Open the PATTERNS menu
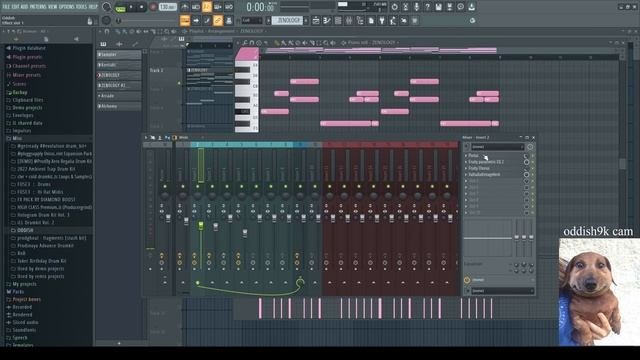Viewport: 640px width, 360px height. click(39, 7)
